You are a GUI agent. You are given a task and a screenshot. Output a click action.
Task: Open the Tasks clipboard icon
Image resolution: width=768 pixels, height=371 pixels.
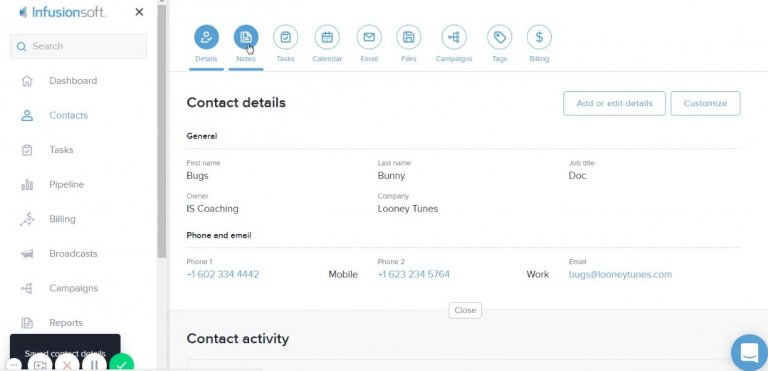pos(286,37)
